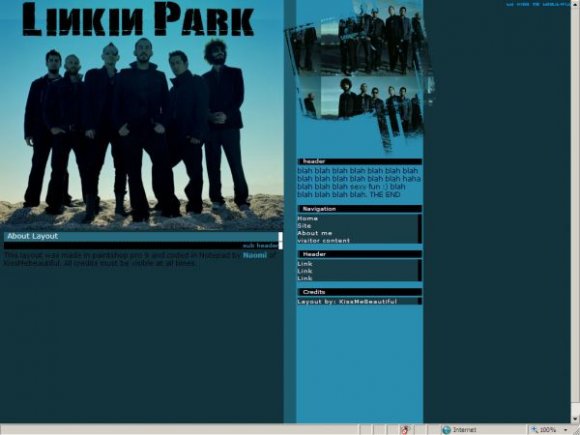Viewport: 580px width, 435px height.
Task: Click the Internet zone globe icon
Action: click(x=446, y=429)
